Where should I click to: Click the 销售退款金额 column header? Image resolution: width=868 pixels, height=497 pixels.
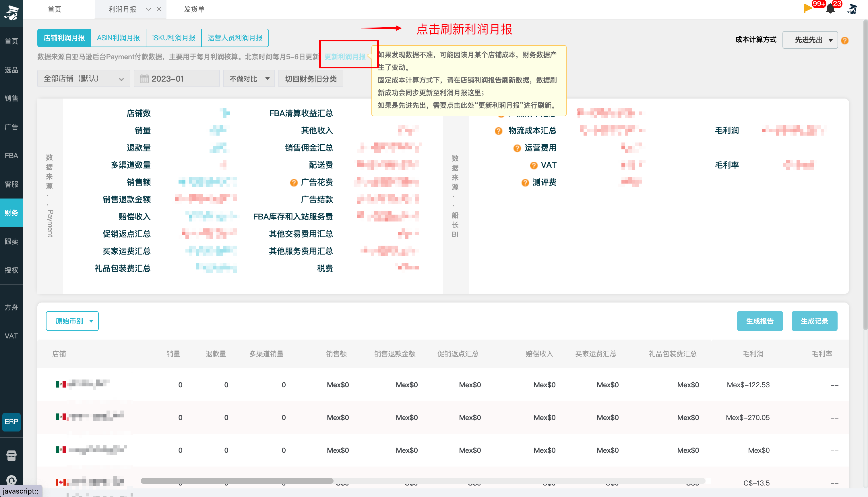click(395, 354)
